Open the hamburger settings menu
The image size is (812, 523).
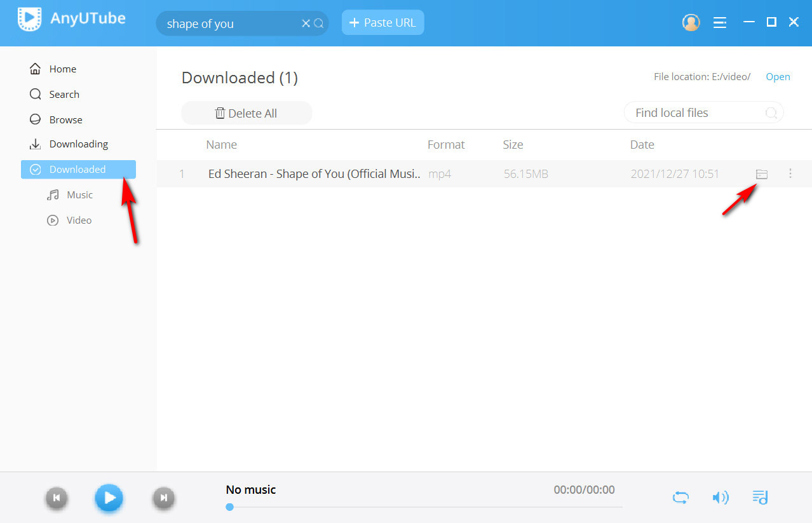(x=720, y=22)
